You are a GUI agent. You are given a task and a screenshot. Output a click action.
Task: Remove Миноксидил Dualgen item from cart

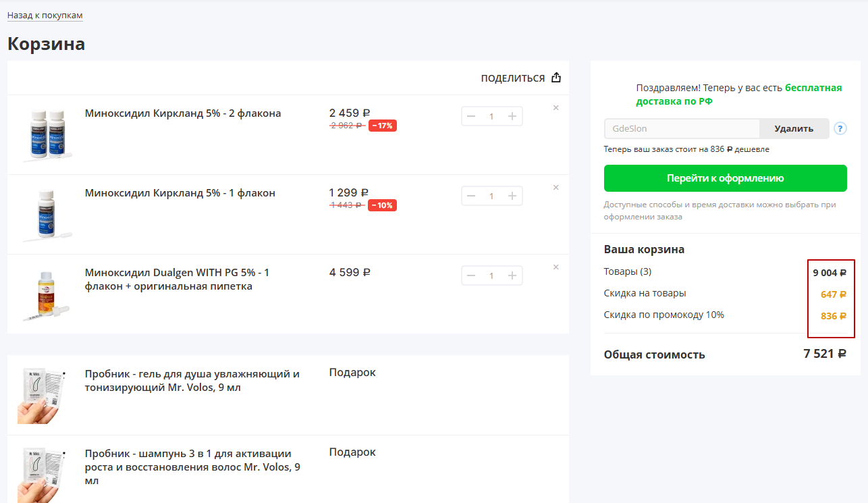click(556, 267)
